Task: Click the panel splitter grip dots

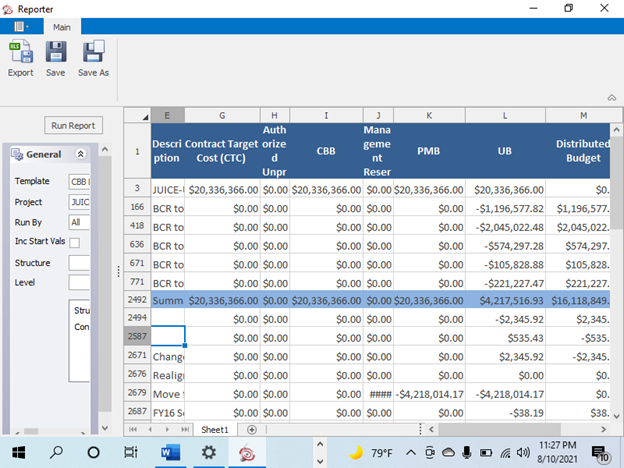Action: click(118, 271)
